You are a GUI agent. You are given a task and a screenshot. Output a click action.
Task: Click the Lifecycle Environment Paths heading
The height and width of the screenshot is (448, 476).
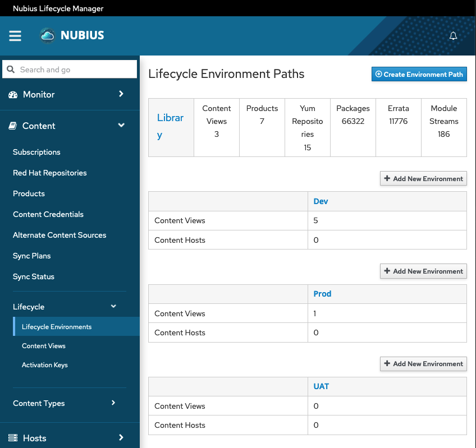click(226, 74)
